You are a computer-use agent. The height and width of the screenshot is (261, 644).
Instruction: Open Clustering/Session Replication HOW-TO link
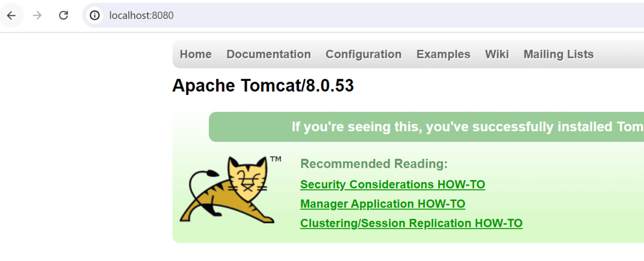(x=411, y=223)
